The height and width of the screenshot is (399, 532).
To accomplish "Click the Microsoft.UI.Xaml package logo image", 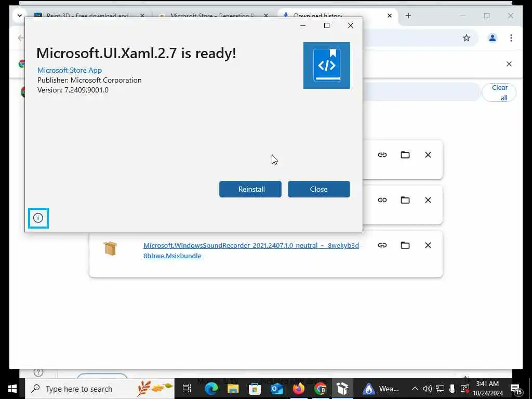I will [x=326, y=65].
